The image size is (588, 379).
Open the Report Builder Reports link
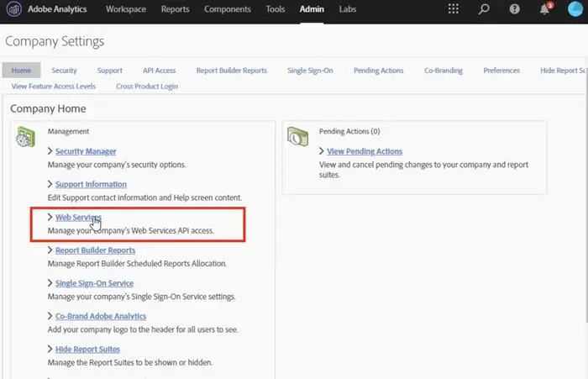[x=95, y=250]
